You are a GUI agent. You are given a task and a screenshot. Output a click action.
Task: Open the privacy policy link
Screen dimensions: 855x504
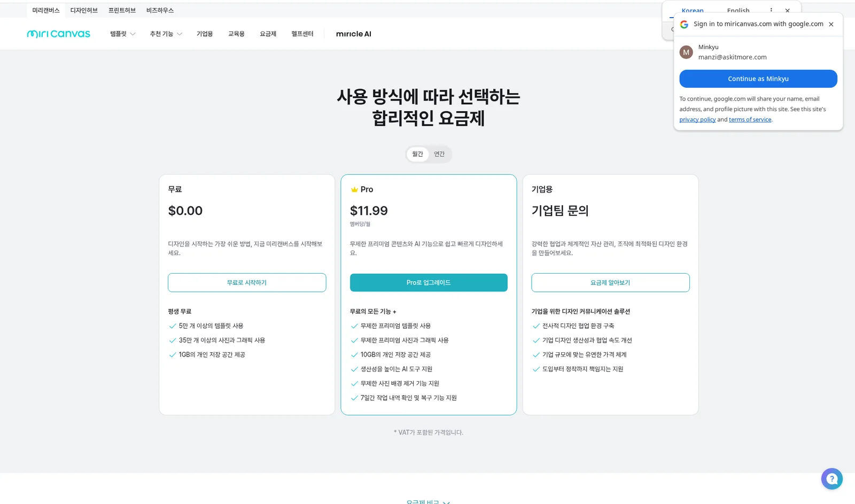[697, 120]
